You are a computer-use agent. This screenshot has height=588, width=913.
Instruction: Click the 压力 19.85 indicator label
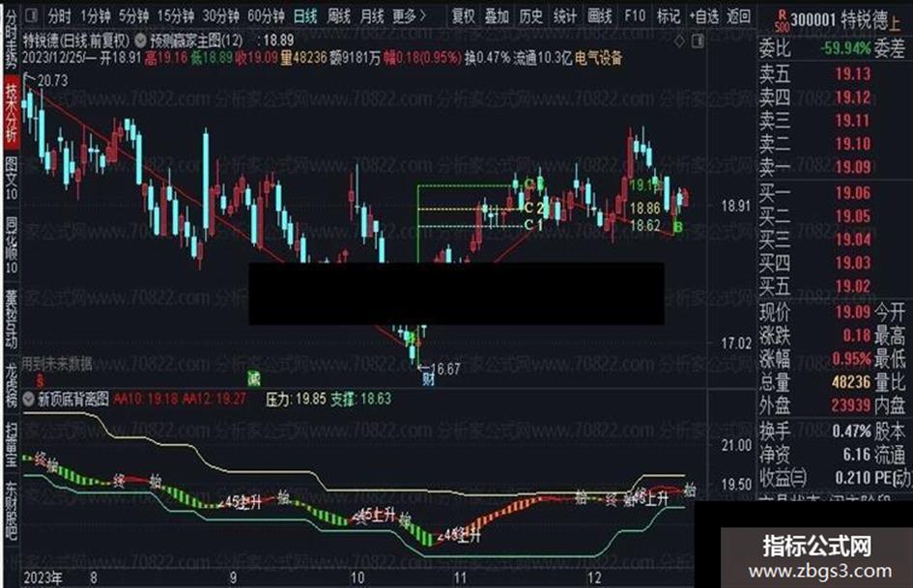click(296, 400)
